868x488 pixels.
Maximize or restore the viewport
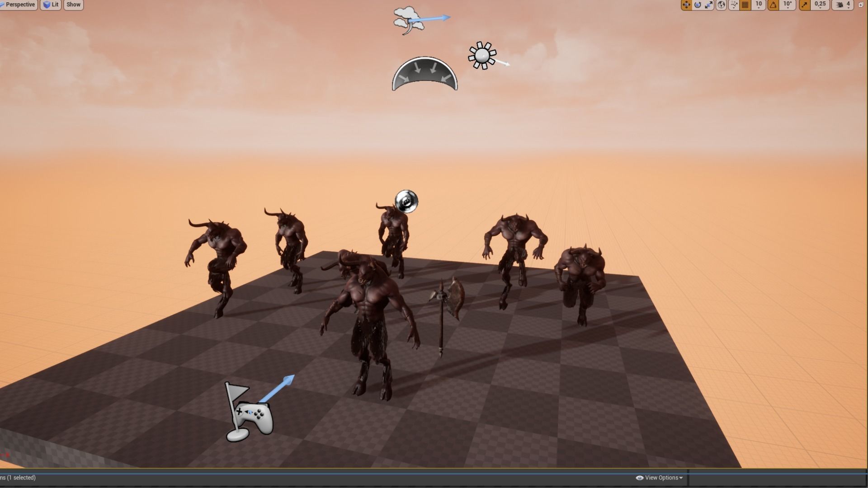click(861, 5)
